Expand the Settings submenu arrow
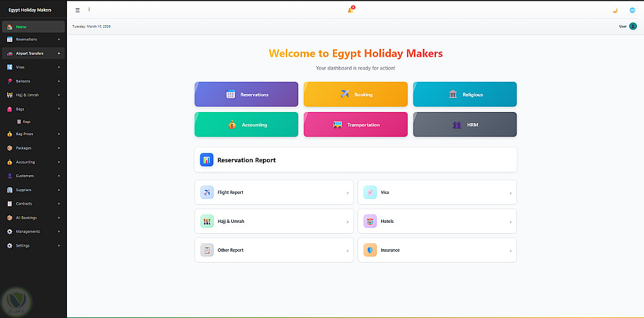Screen dimensions: 644x318 click(59, 245)
